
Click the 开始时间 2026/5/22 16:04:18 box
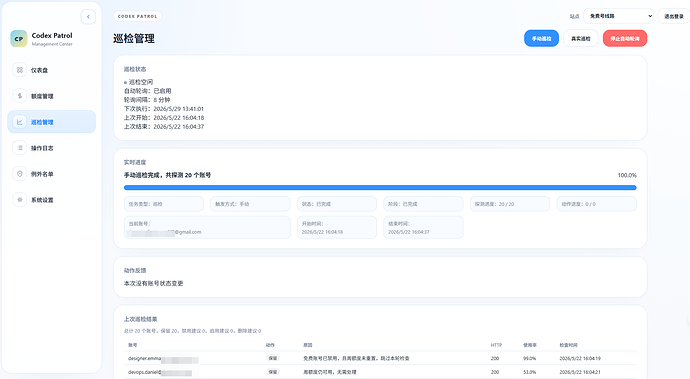pyautogui.click(x=337, y=228)
